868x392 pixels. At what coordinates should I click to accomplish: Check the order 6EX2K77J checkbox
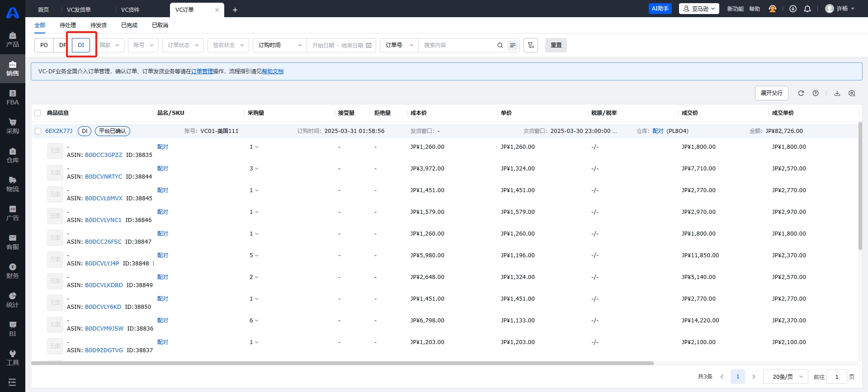coord(38,131)
